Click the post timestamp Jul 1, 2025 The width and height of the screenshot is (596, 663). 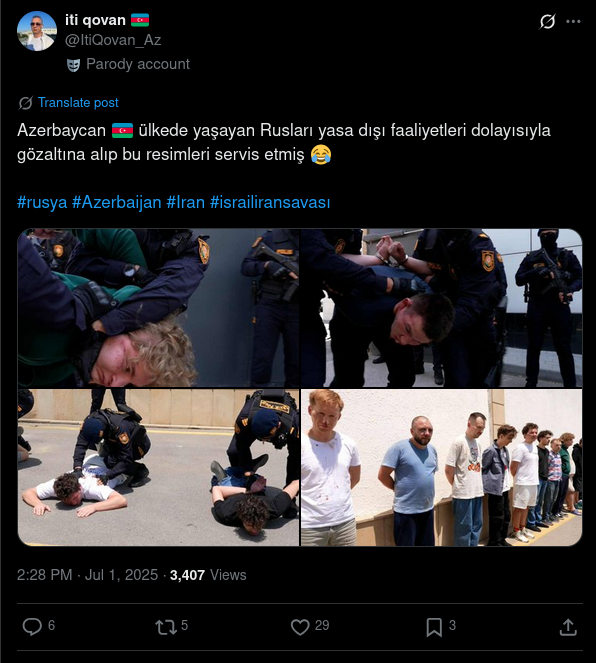pos(121,575)
